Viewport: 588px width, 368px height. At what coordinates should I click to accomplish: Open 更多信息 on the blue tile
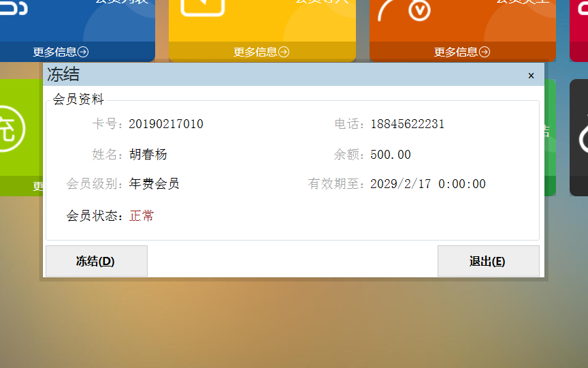(61, 52)
